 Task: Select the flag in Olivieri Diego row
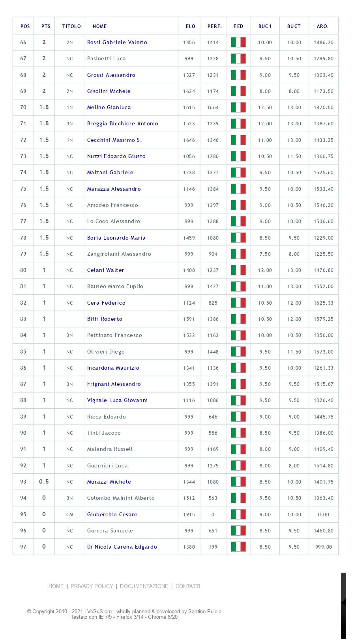pos(238,352)
